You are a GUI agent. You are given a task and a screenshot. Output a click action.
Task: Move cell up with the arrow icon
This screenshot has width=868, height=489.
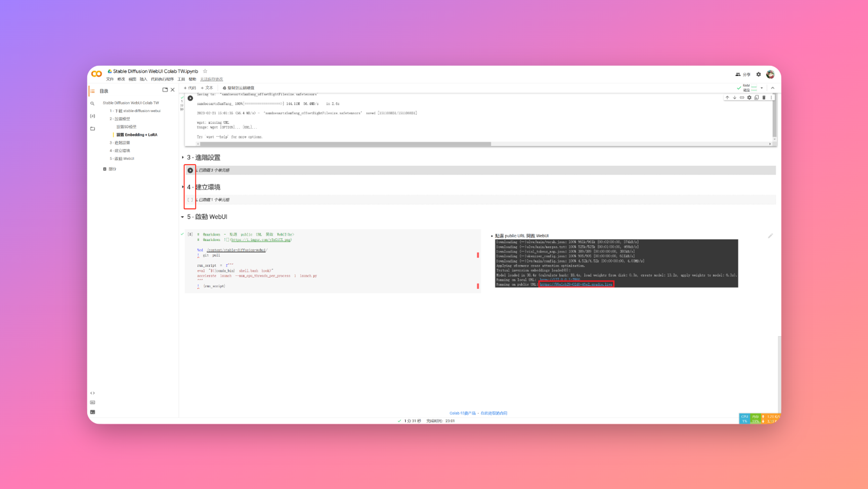(x=727, y=98)
